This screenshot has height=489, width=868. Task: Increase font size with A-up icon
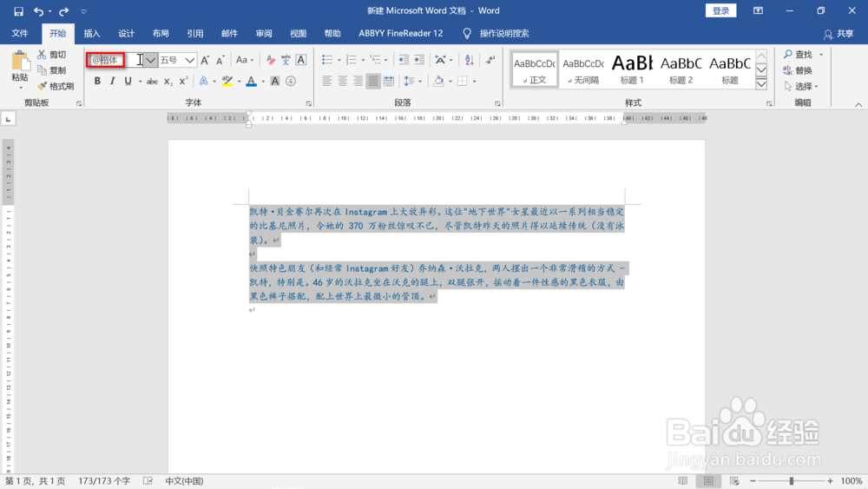pyautogui.click(x=205, y=60)
